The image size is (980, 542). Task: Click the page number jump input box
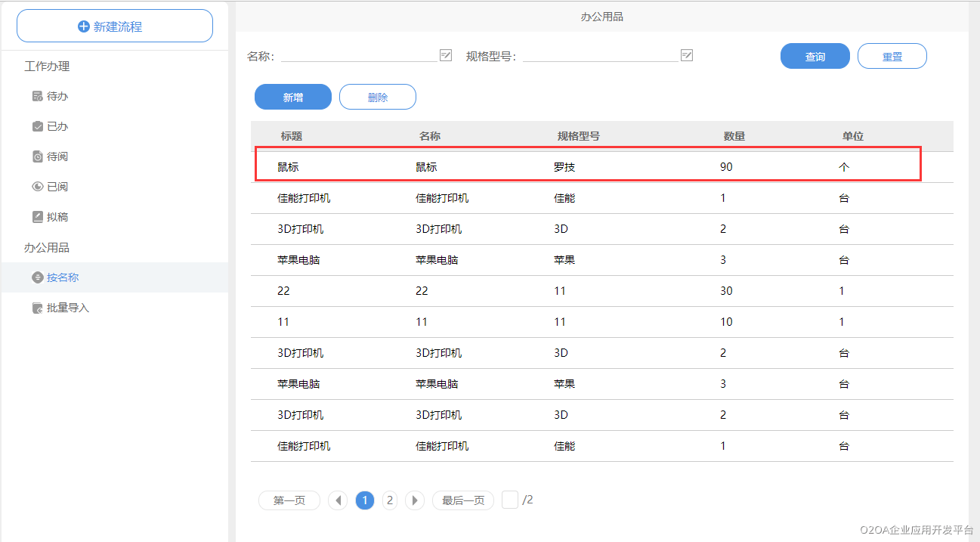point(510,500)
